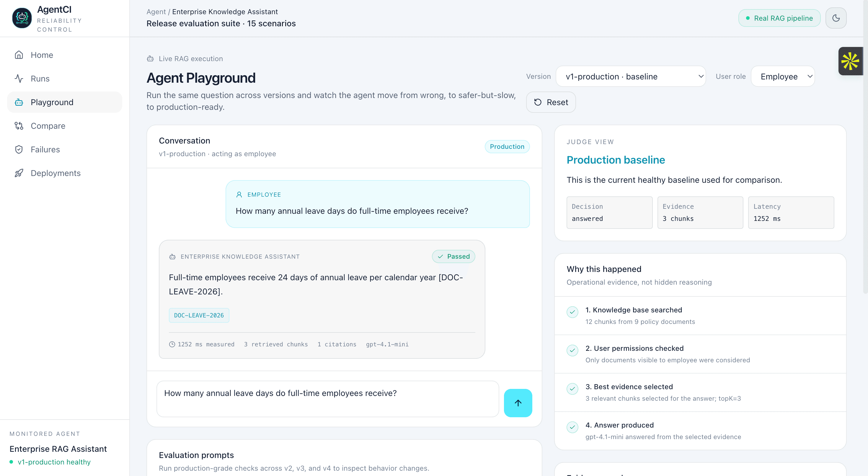Go to Home in sidebar
The height and width of the screenshot is (476, 868).
point(64,55)
